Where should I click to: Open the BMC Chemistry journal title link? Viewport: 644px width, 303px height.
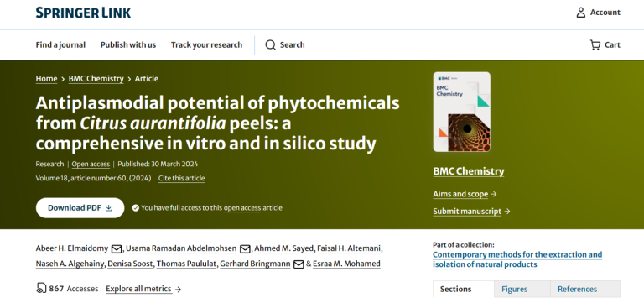point(469,171)
